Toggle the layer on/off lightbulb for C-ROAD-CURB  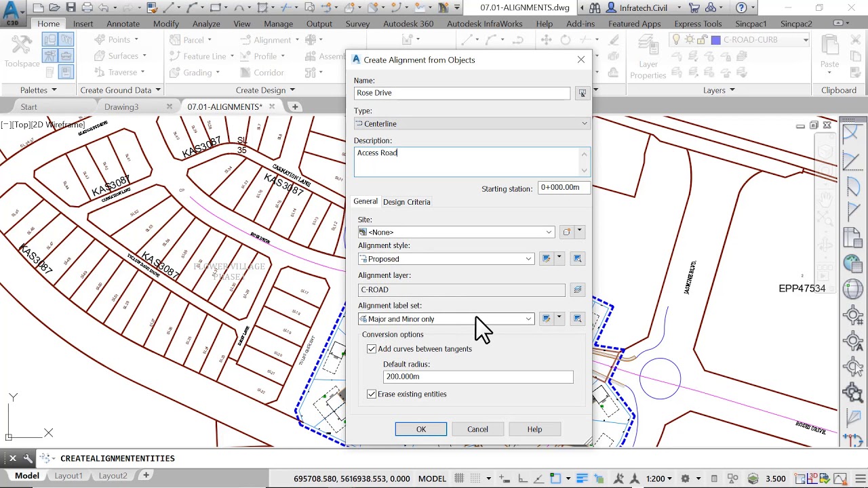(676, 40)
